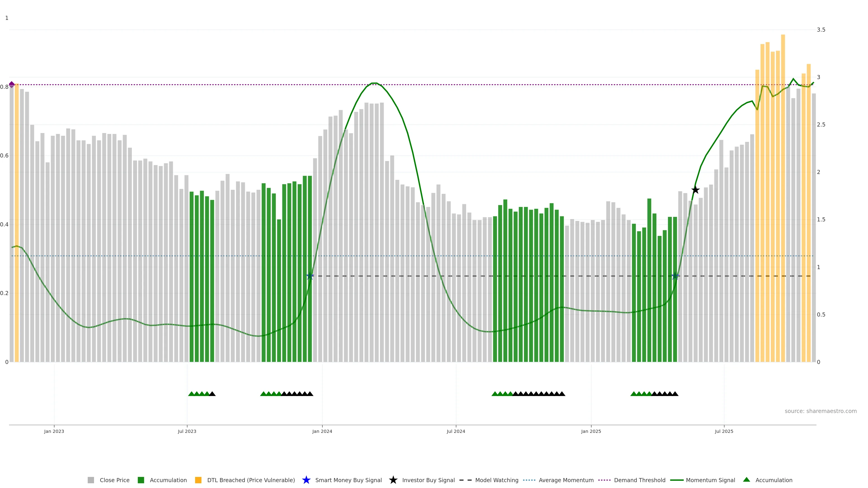Click the Jul 2025 axis label
This screenshot has width=868, height=488.
click(724, 431)
